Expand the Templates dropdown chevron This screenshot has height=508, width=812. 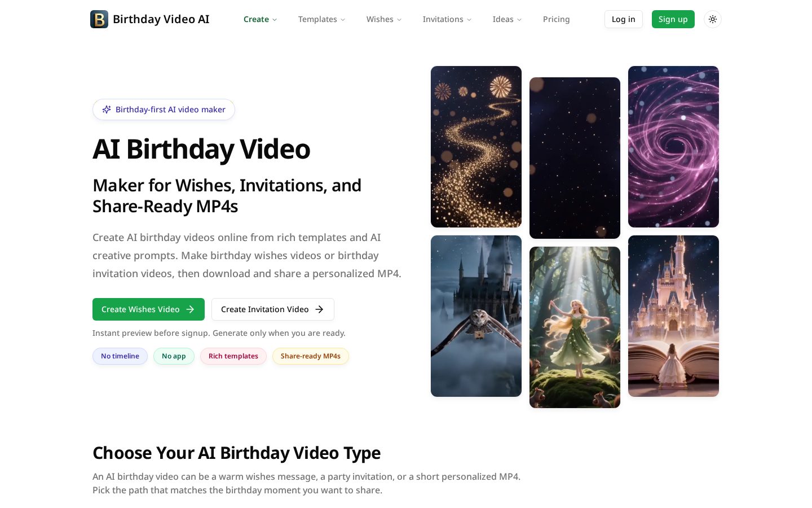pyautogui.click(x=343, y=20)
